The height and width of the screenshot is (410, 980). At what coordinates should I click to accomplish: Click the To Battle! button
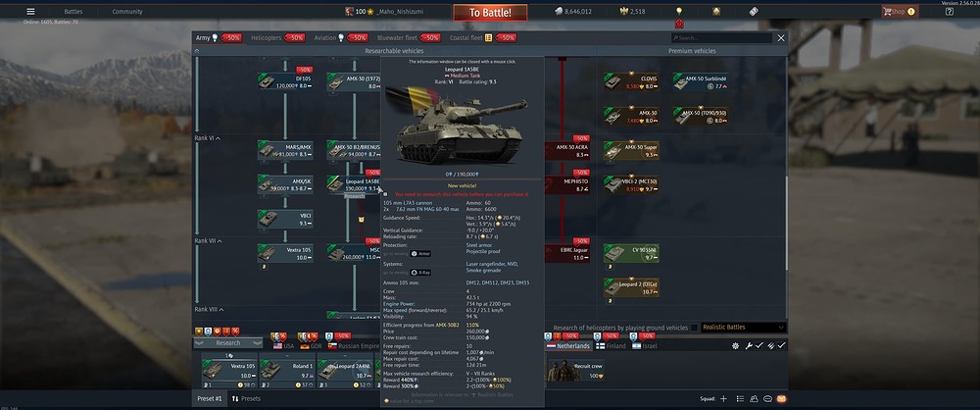pyautogui.click(x=490, y=13)
